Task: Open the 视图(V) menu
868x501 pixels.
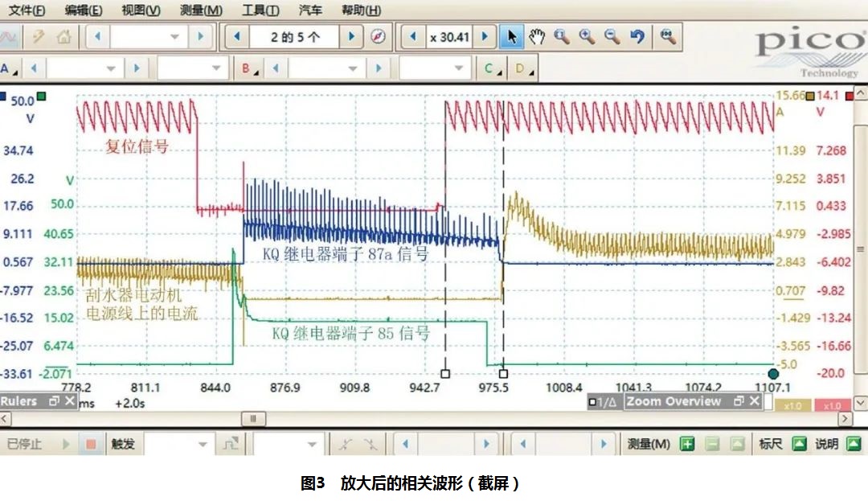Action: click(x=141, y=10)
